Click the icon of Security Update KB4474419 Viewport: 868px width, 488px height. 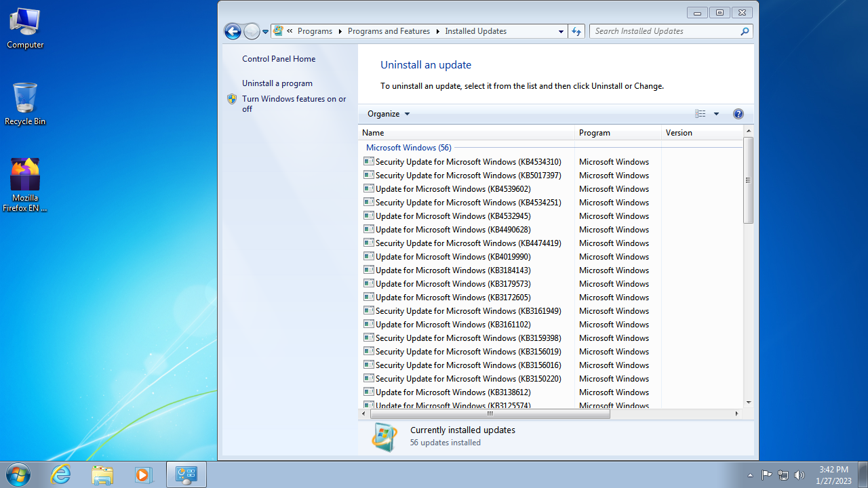(369, 243)
